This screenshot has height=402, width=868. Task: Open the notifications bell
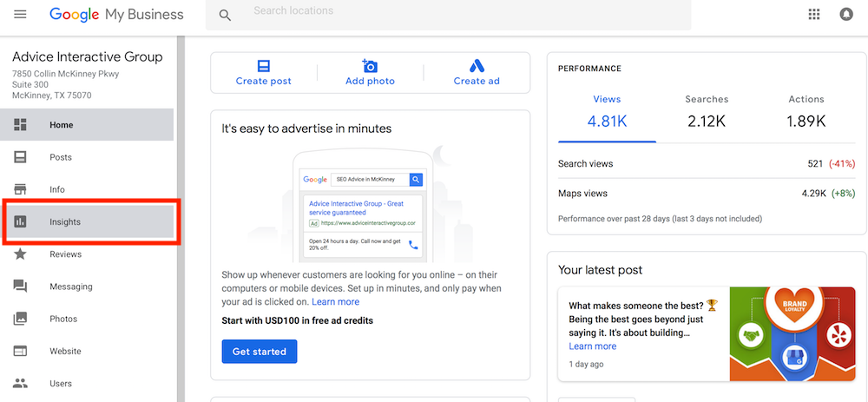tap(845, 15)
